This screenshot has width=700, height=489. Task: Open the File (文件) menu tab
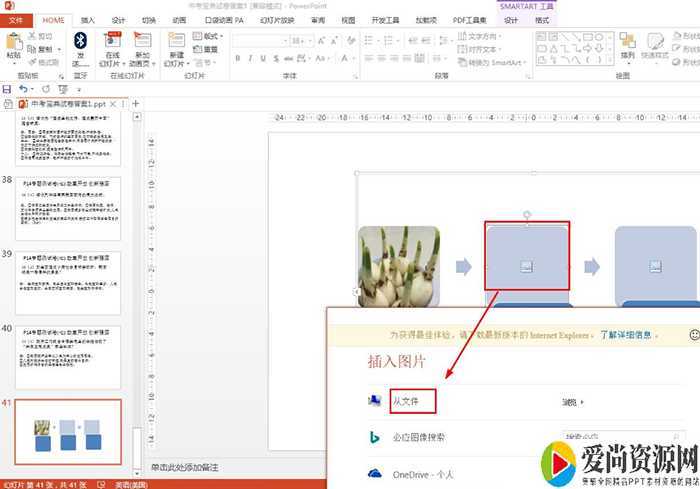click(x=16, y=19)
